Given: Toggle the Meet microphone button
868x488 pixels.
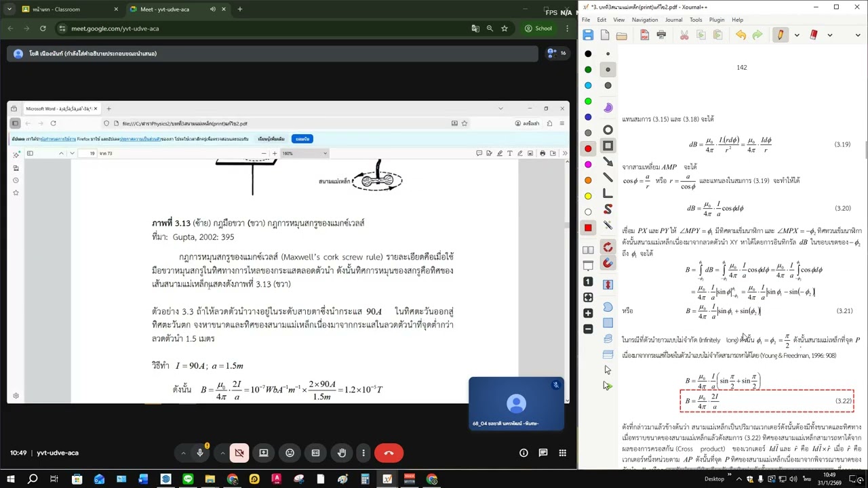Looking at the screenshot, I should 200,453.
